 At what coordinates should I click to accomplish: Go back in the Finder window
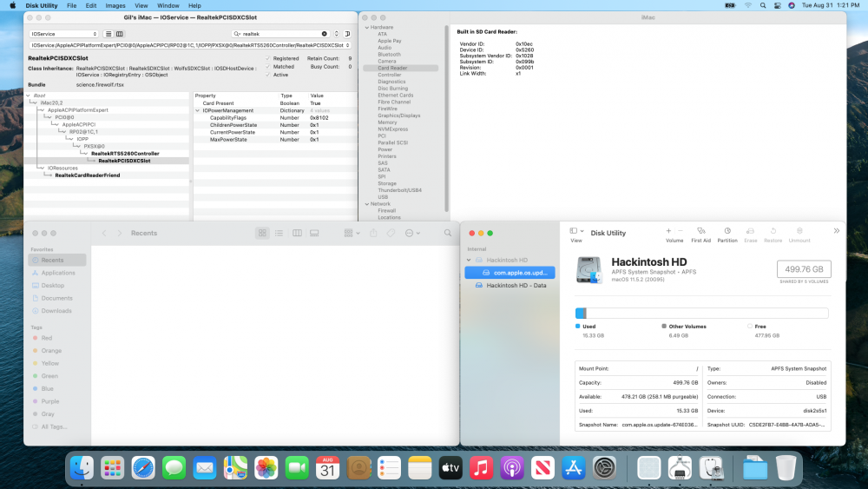(x=104, y=233)
